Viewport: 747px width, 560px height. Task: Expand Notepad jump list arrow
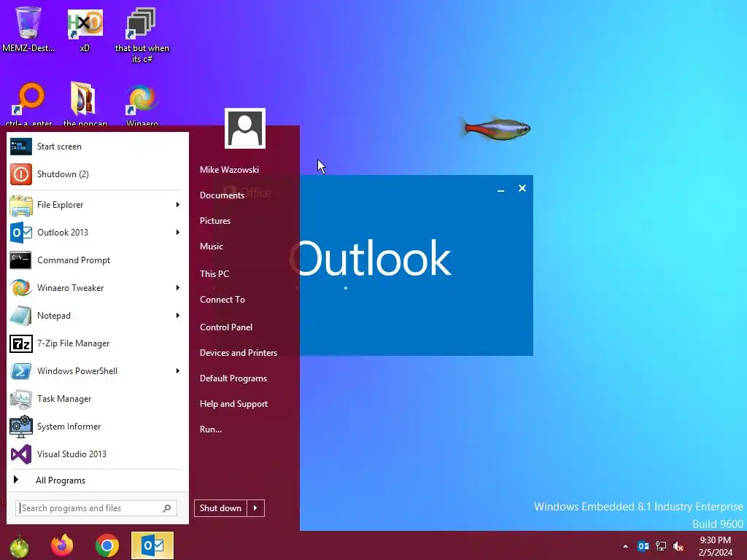point(178,315)
